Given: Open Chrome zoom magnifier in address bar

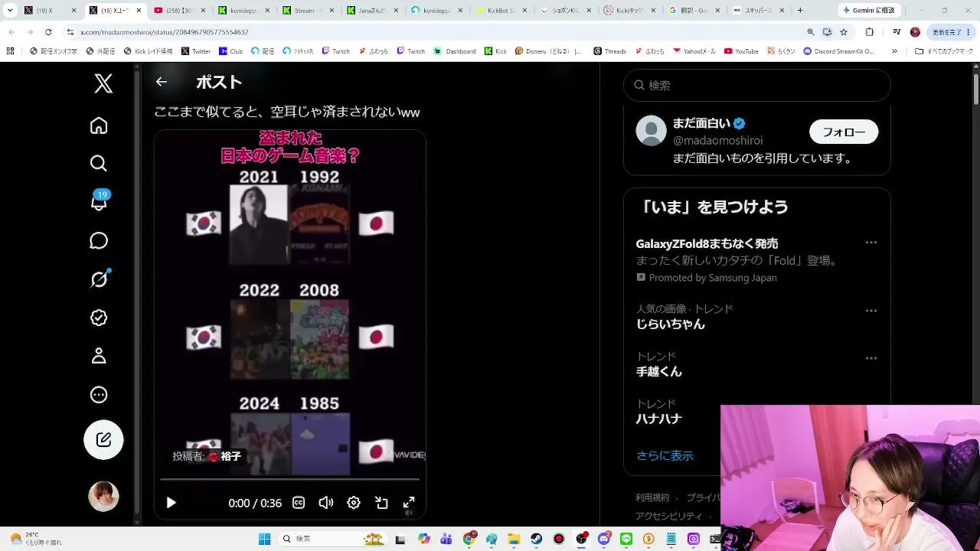Looking at the screenshot, I should click(x=811, y=32).
